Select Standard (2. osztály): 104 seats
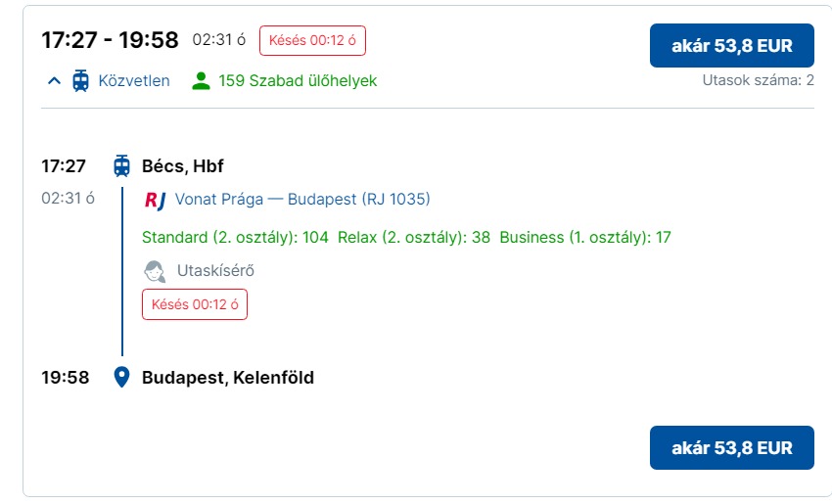Screen dimensions: 832x504 point(235,237)
